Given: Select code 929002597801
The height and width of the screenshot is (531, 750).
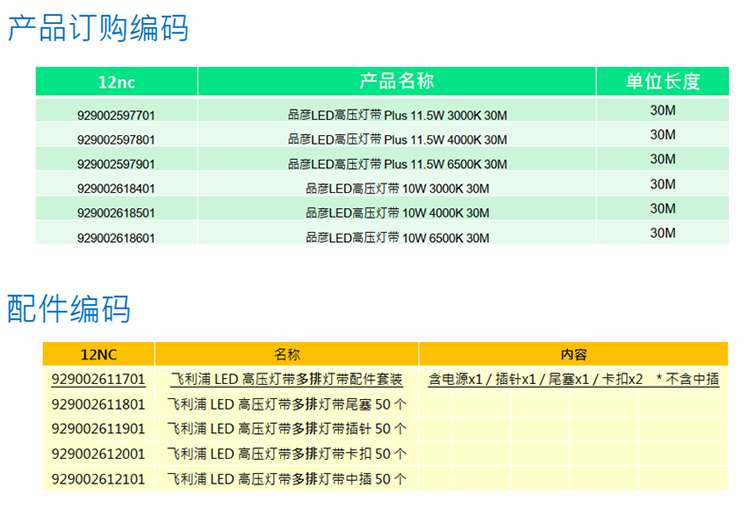Looking at the screenshot, I should (x=116, y=140).
